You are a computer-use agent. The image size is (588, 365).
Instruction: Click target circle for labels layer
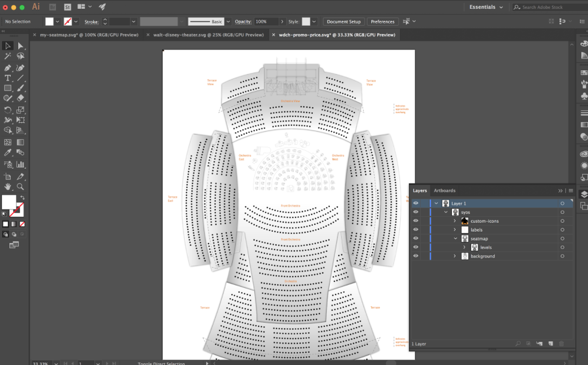pyautogui.click(x=562, y=230)
